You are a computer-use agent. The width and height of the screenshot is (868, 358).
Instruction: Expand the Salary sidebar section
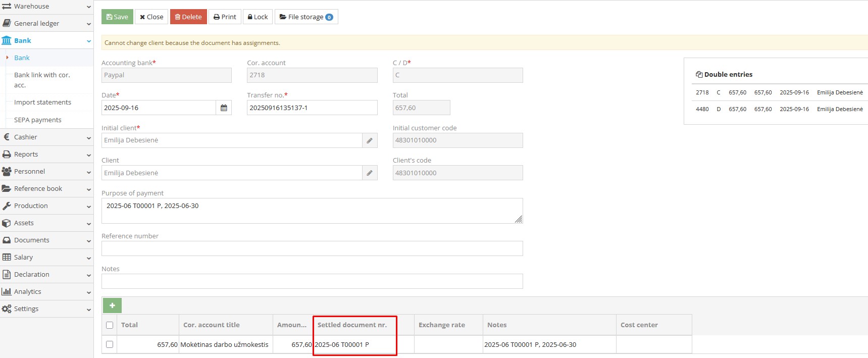46,257
